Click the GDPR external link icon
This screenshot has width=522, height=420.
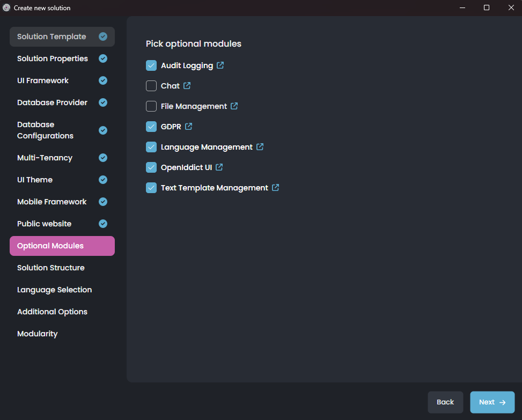[188, 126]
